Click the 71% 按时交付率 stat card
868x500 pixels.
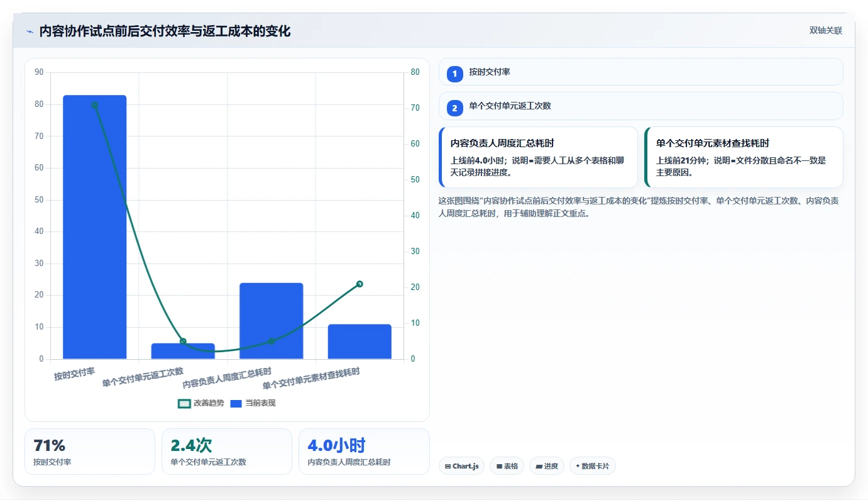pyautogui.click(x=90, y=452)
